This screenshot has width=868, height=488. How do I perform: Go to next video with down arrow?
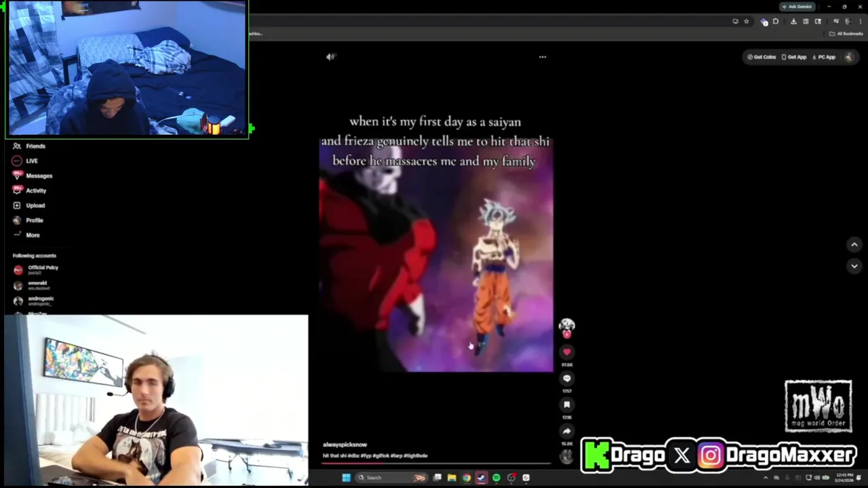(x=854, y=266)
